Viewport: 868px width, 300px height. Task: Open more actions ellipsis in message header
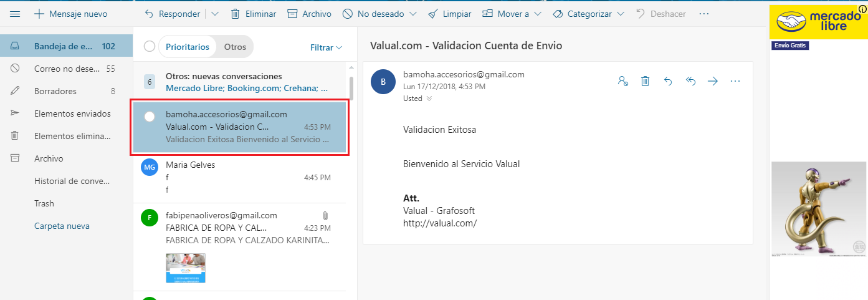click(x=735, y=81)
